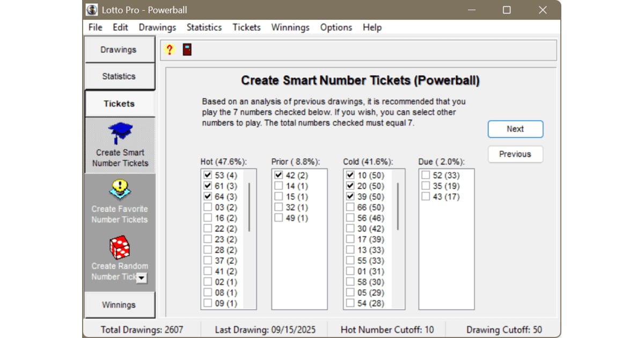The width and height of the screenshot is (644, 338).
Task: Enable number 52 in the Due list
Action: pos(427,175)
